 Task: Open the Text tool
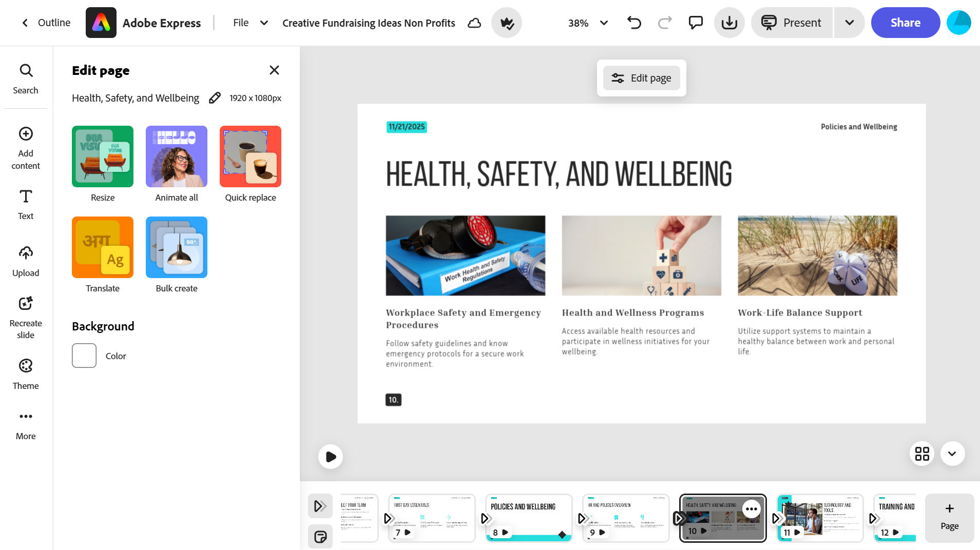click(25, 204)
